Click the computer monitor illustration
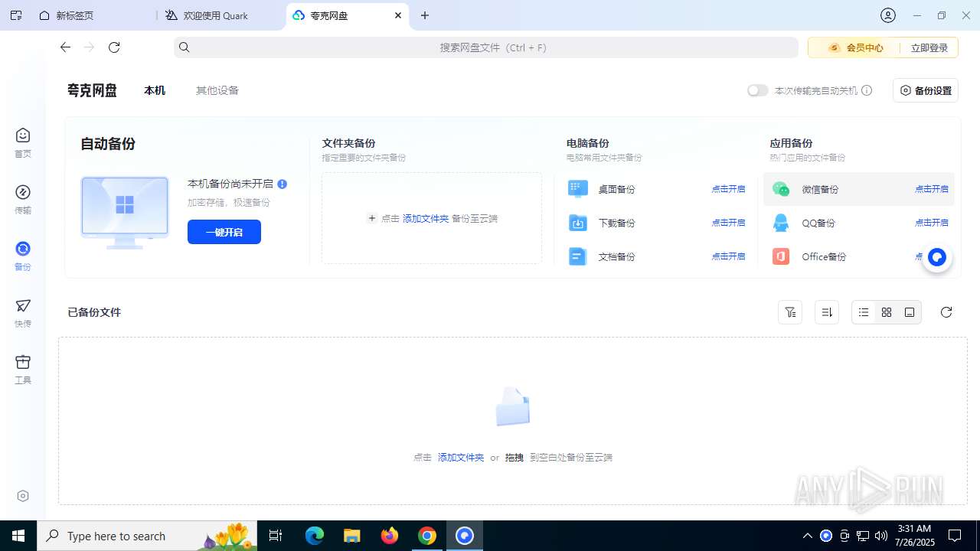The height and width of the screenshot is (551, 980). (x=125, y=212)
